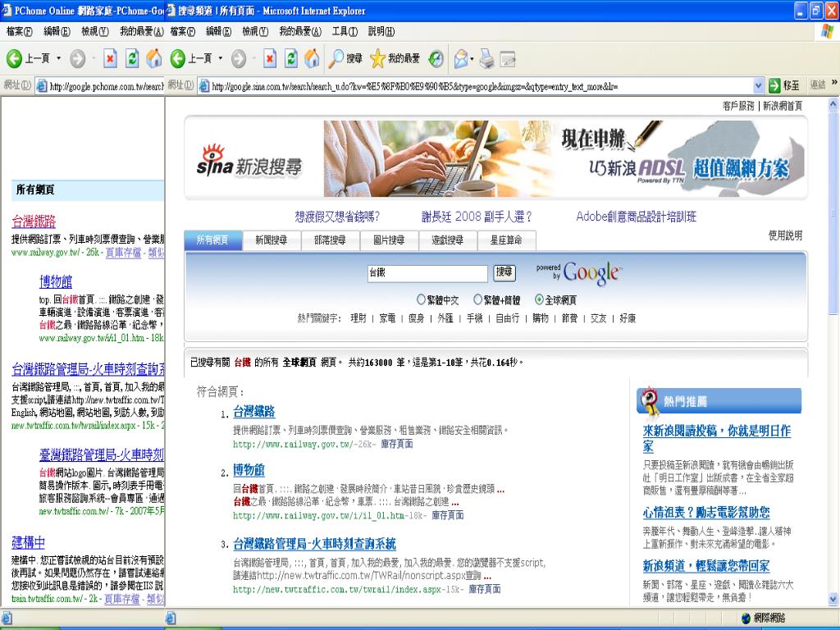Select the 繁體+簡體 radio button
The height and width of the screenshot is (630, 840).
(478, 299)
